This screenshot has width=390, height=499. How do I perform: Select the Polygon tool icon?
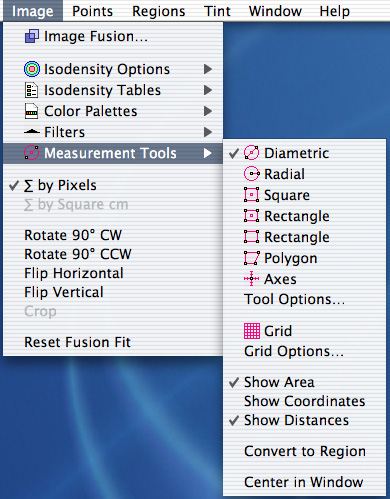coord(251,258)
